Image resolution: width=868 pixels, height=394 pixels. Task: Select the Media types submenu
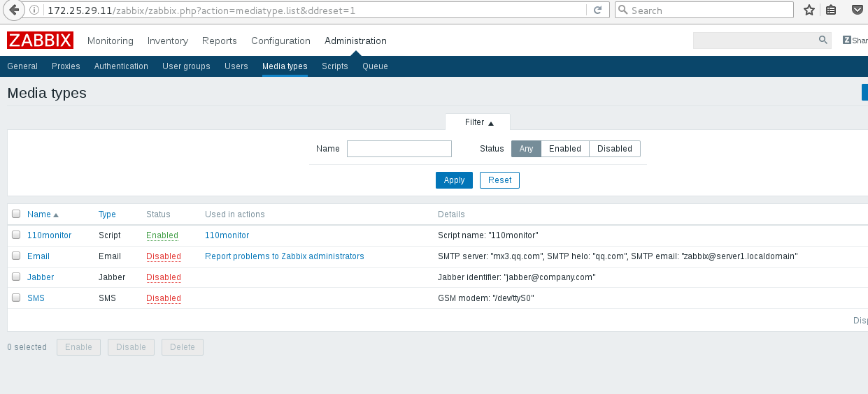(x=285, y=66)
